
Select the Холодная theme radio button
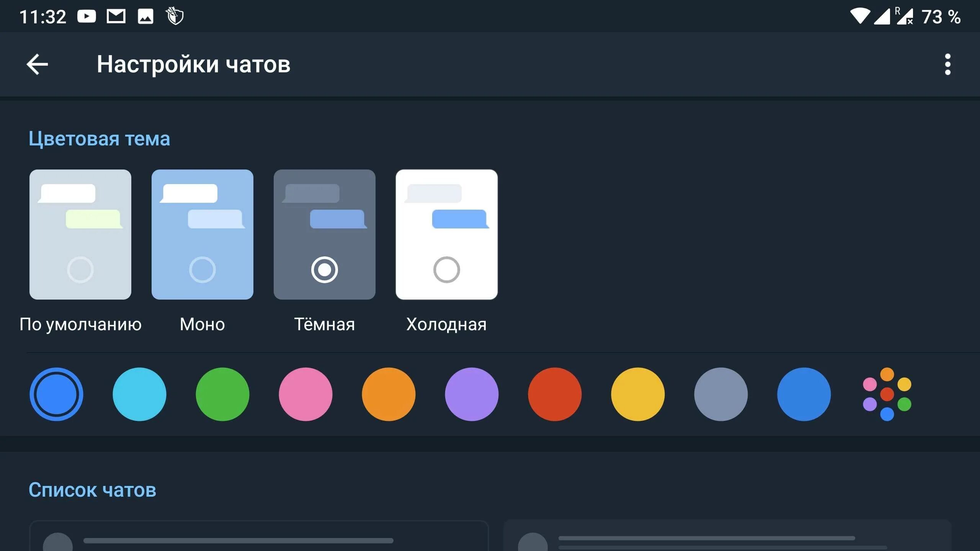click(x=446, y=270)
